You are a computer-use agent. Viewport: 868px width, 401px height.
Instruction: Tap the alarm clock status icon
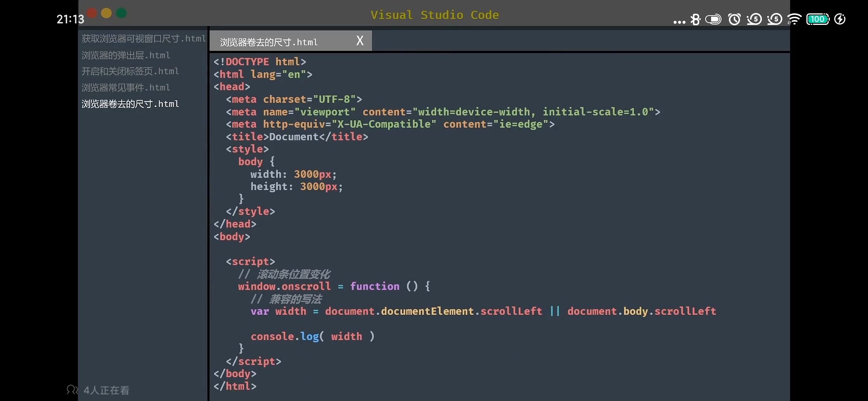pos(734,19)
